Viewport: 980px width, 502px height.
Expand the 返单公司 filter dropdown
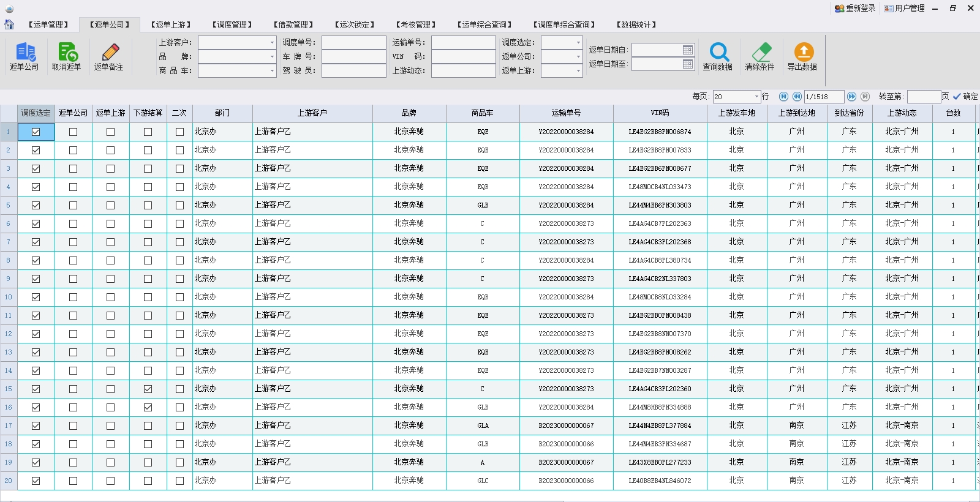578,56
